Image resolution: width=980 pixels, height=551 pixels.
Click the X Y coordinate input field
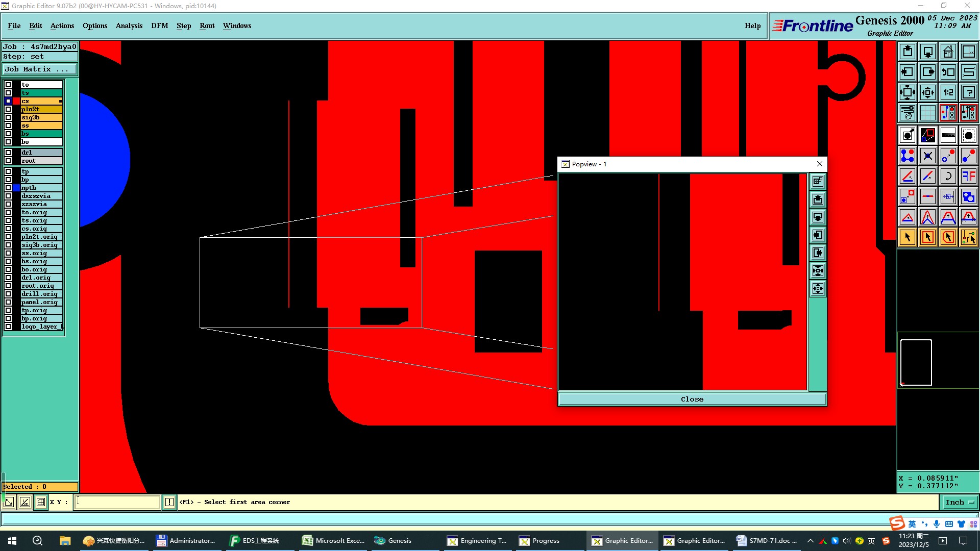click(117, 502)
